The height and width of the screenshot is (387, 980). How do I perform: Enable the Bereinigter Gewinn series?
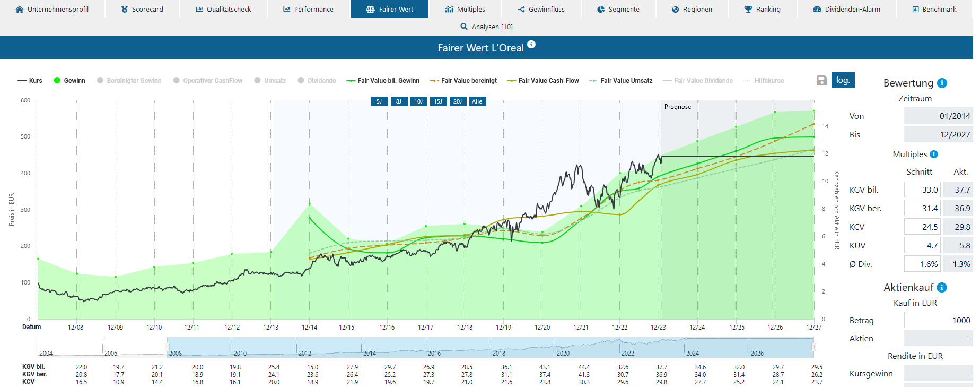click(129, 81)
